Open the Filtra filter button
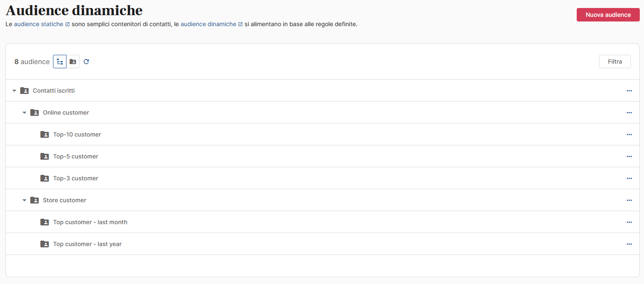The image size is (644, 284). coord(615,62)
